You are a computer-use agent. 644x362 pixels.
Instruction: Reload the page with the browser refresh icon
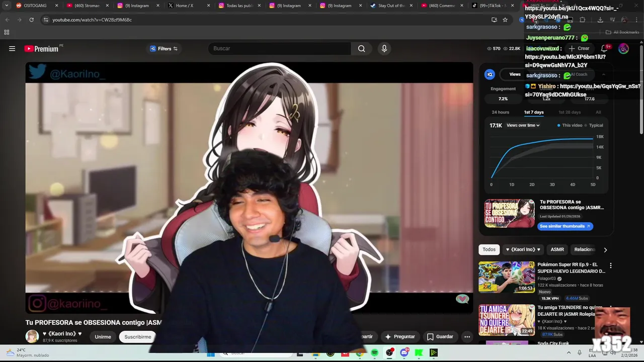(x=31, y=20)
